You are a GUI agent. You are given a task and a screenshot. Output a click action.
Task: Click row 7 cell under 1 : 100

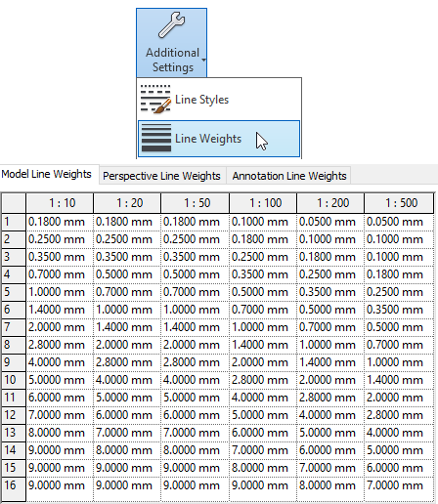coord(263,327)
